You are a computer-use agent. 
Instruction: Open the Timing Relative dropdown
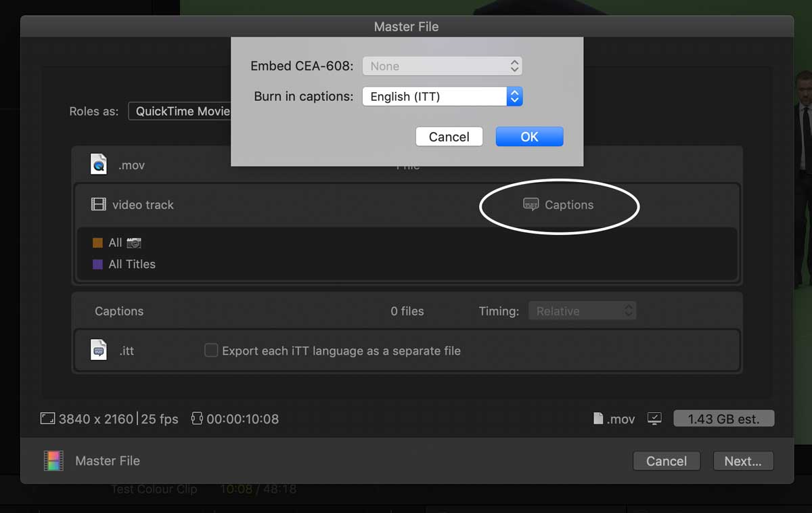582,311
